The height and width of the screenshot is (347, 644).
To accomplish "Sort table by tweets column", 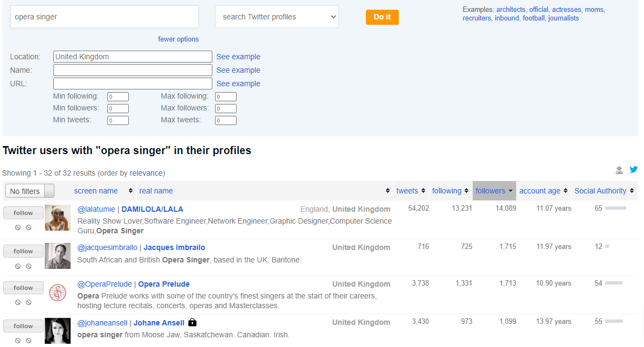I will pos(410,191).
